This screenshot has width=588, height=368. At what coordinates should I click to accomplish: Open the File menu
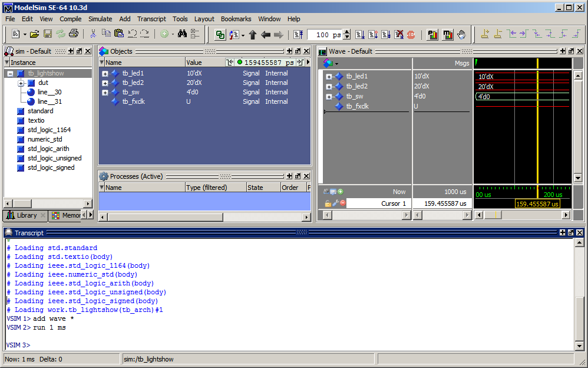coord(10,19)
